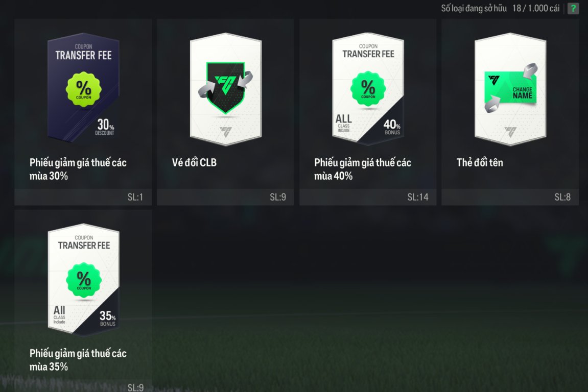588x392 pixels.
Task: Open the 'Vé đổi CLB' item title
Action: [194, 162]
